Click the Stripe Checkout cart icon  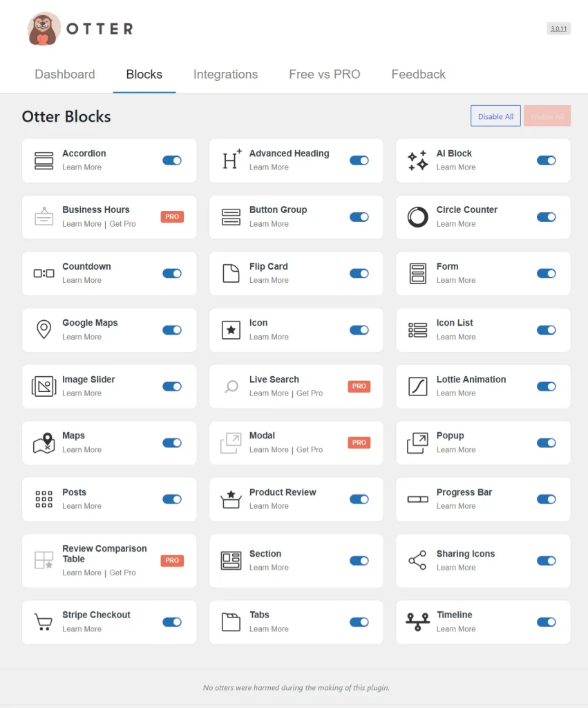coord(44,621)
